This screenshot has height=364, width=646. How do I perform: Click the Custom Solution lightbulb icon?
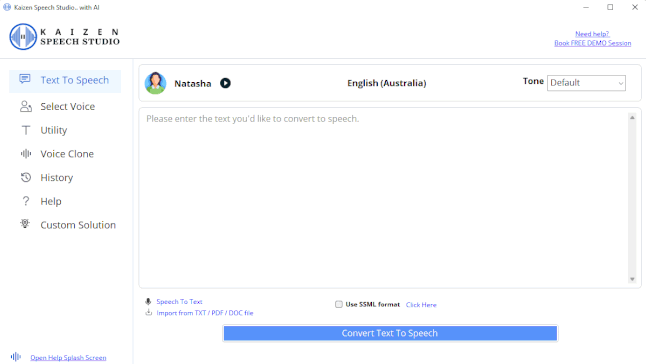[x=25, y=224]
